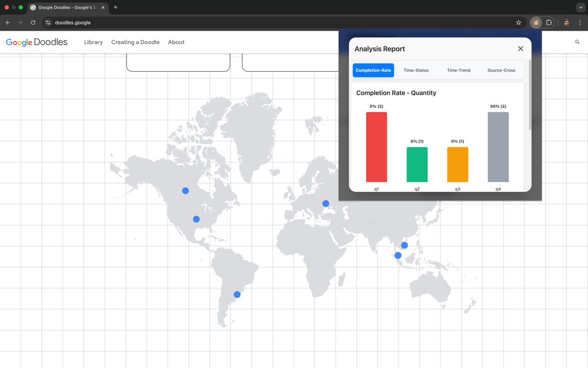Reload the page
This screenshot has height=368, width=588.
33,23
